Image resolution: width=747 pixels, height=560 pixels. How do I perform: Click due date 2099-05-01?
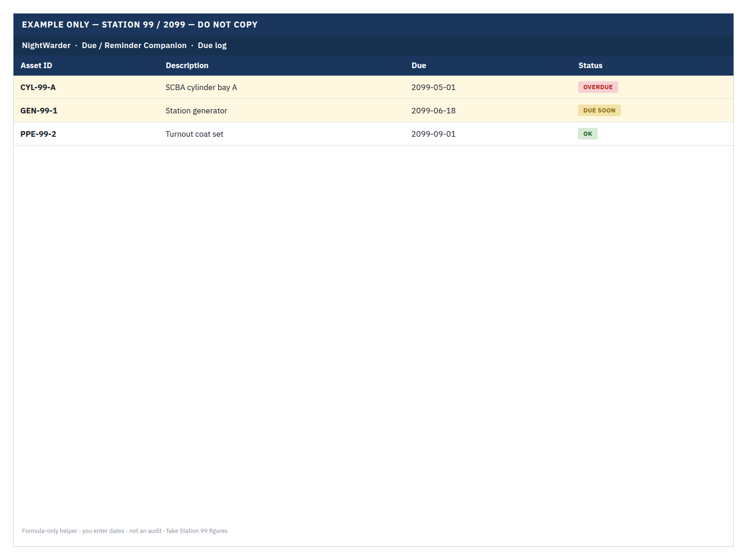[433, 87]
